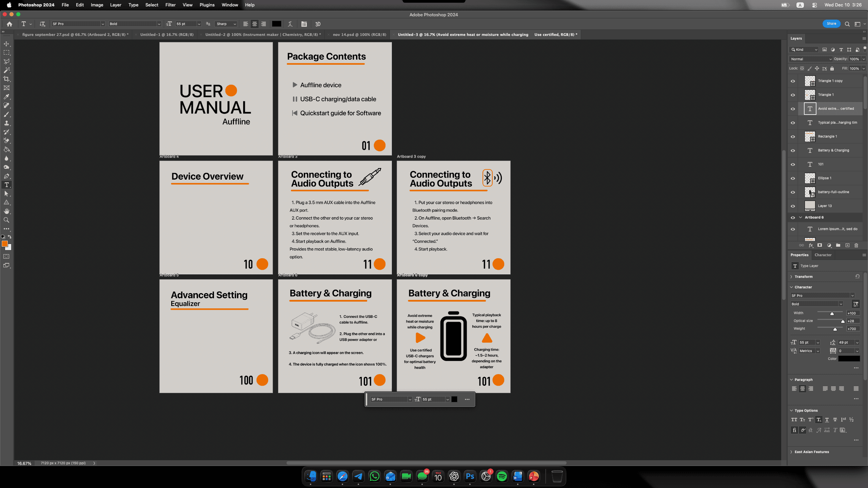Click the font size field in Character section
Viewport: 868px width, 488px height.
[x=807, y=343]
